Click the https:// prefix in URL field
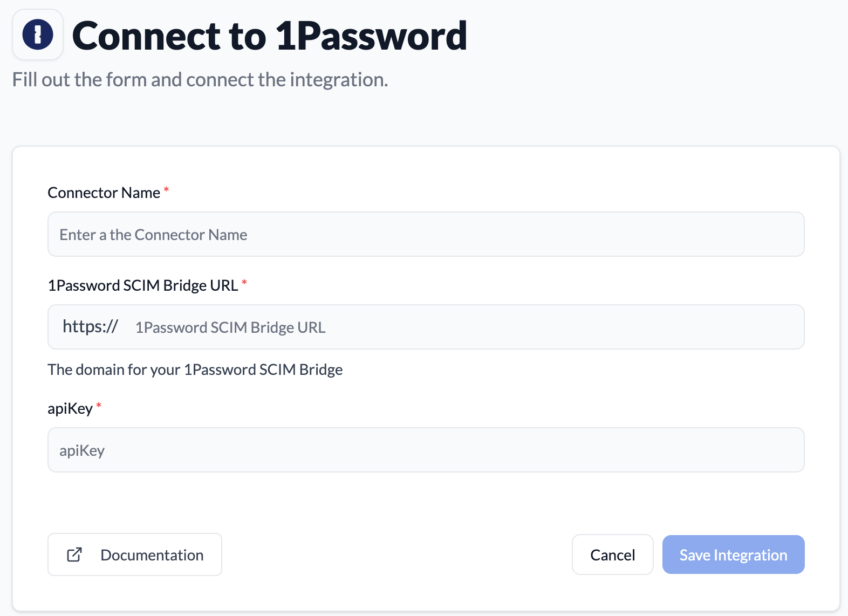 coord(90,327)
